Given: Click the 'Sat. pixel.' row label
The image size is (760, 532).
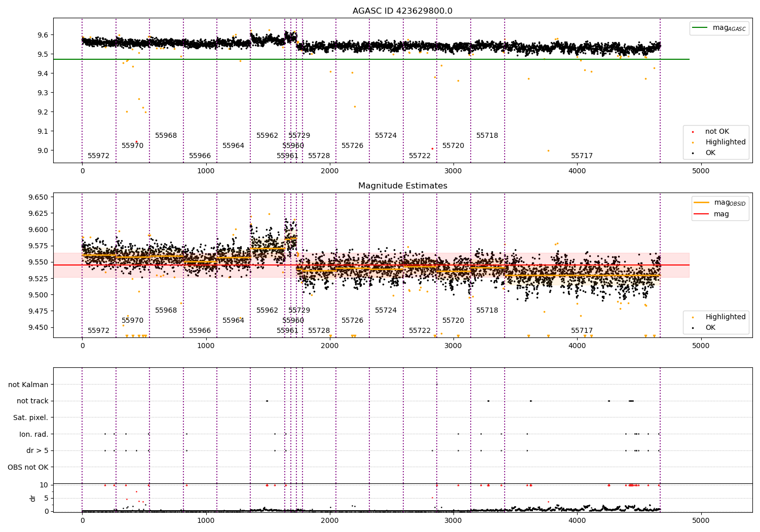Looking at the screenshot, I should click(31, 417).
